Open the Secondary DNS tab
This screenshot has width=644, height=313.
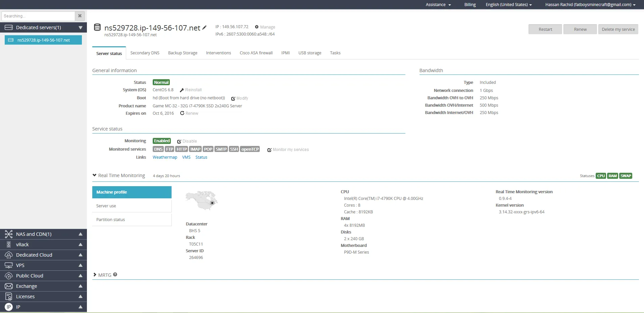coord(145,53)
